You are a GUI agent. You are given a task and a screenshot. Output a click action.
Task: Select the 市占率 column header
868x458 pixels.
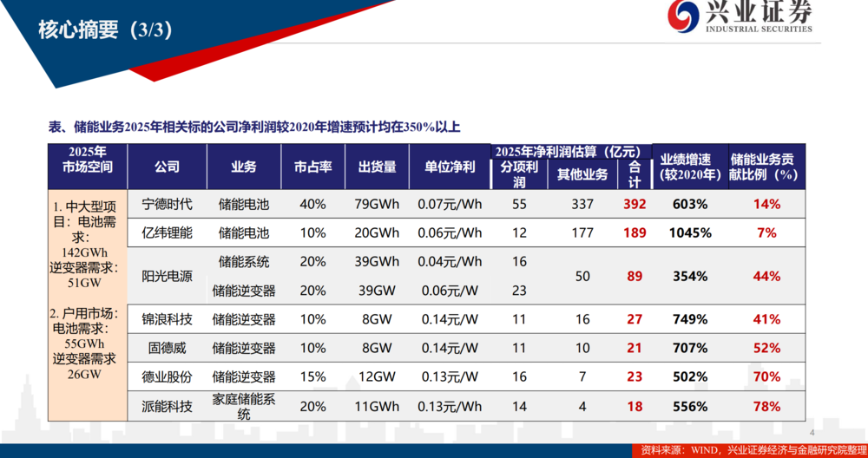point(313,167)
